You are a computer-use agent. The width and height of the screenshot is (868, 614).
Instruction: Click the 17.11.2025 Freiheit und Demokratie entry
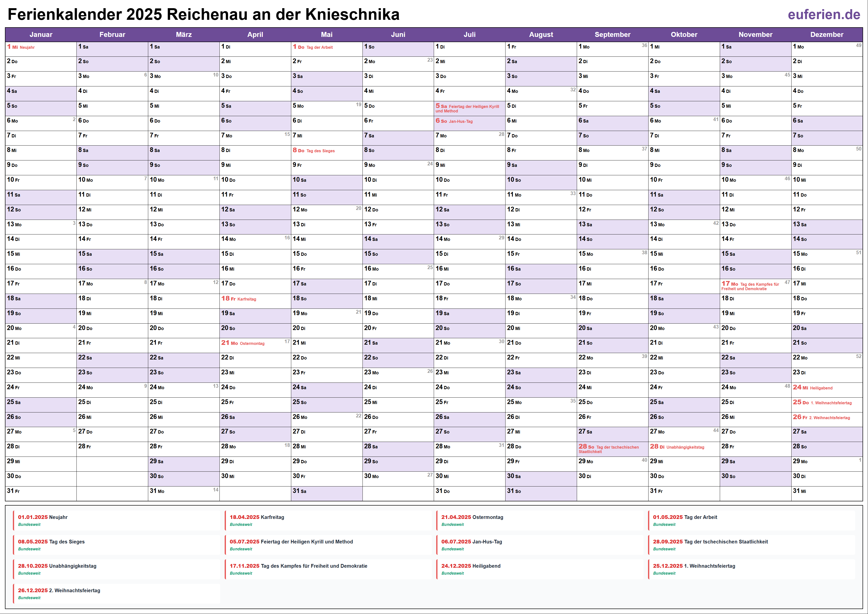coord(328,569)
